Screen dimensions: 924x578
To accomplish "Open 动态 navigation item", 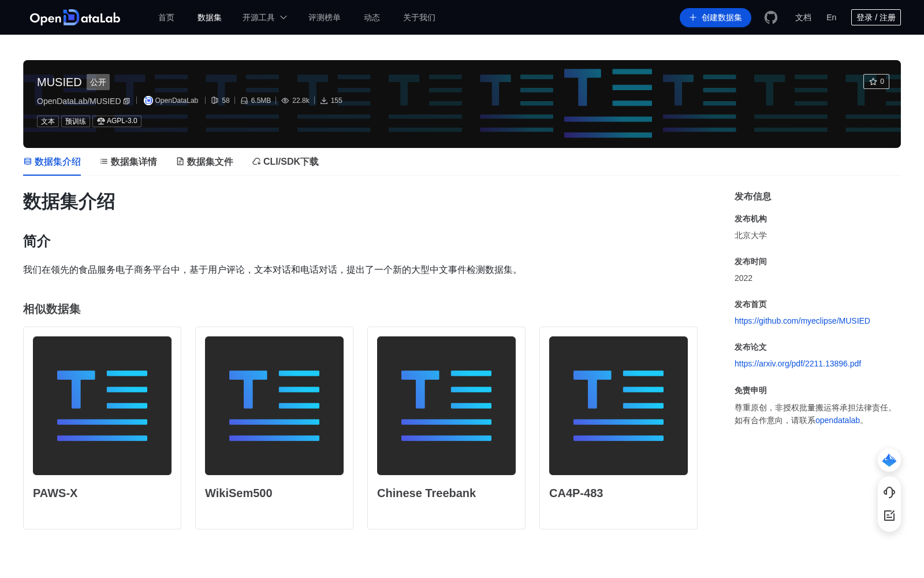I will (x=372, y=17).
